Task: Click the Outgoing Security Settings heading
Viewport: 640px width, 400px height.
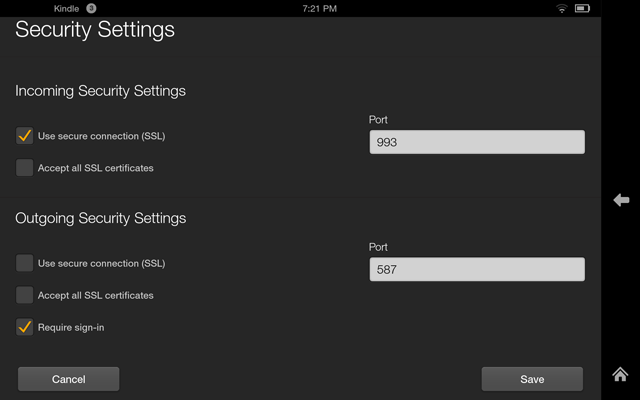Action: click(100, 218)
